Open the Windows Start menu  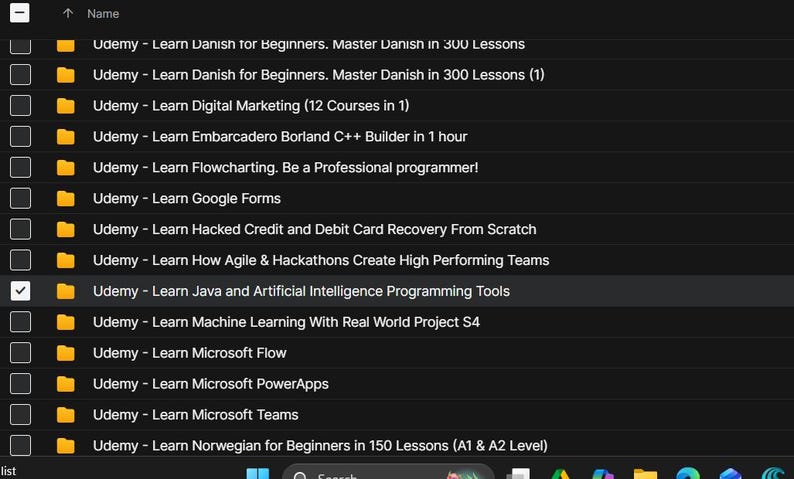click(x=258, y=474)
